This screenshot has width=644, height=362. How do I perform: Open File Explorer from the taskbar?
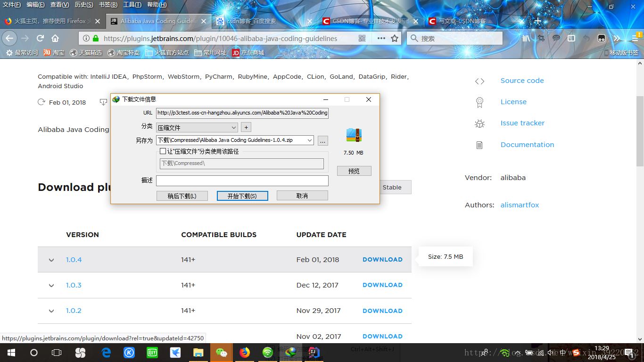198,353
